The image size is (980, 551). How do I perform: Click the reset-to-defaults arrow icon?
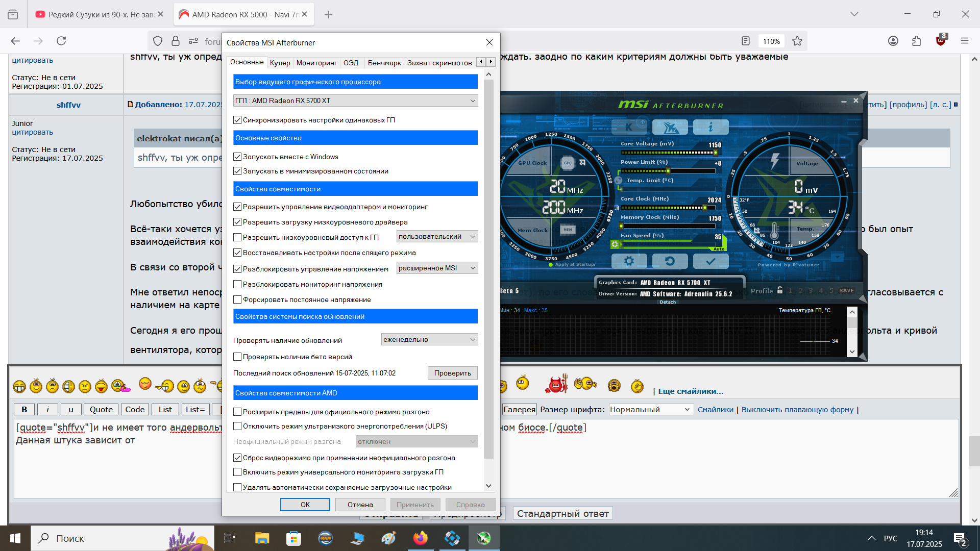[x=670, y=261]
